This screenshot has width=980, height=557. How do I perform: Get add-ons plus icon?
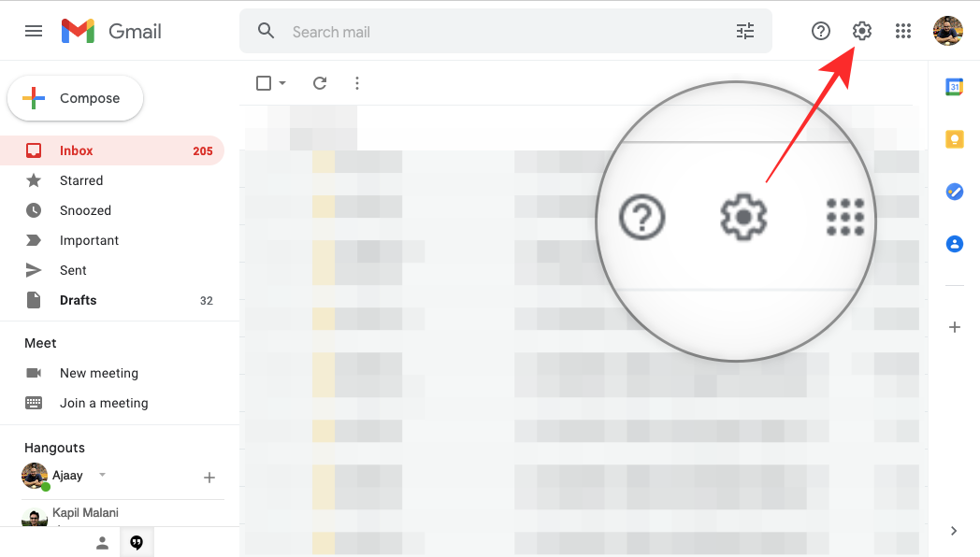point(955,327)
